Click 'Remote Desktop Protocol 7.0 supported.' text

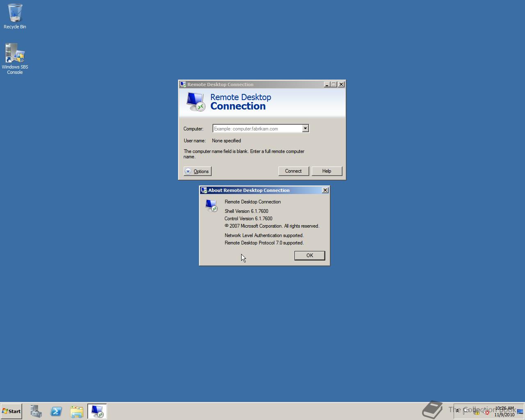click(x=264, y=243)
